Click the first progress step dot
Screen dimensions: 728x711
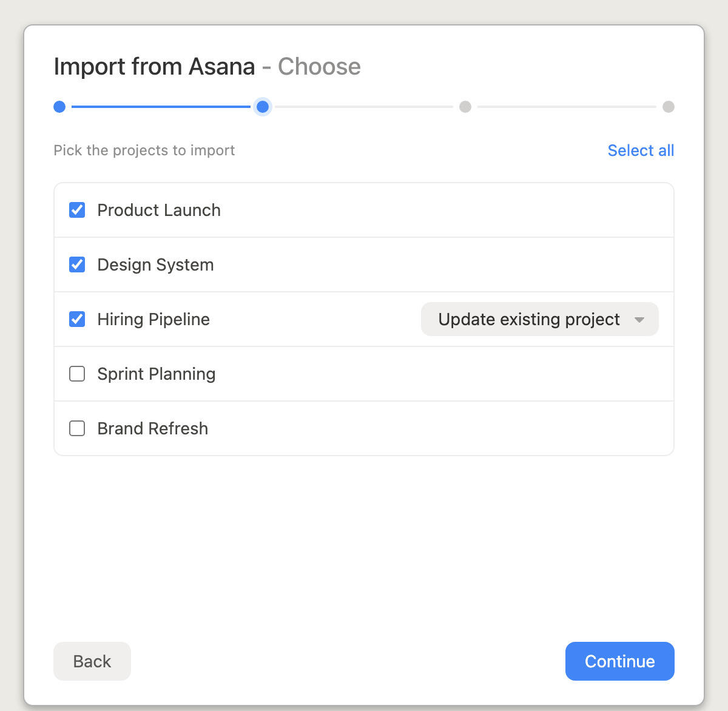pos(59,107)
